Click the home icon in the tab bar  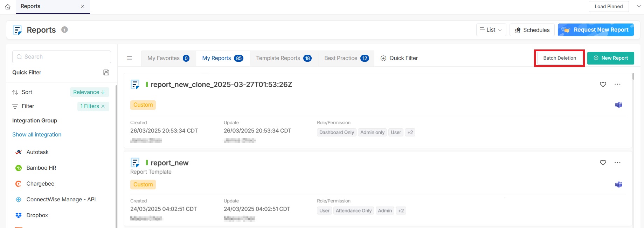[x=8, y=7]
